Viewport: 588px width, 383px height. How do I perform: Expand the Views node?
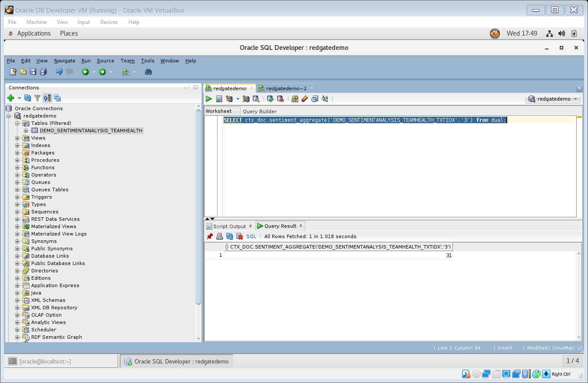pyautogui.click(x=17, y=138)
